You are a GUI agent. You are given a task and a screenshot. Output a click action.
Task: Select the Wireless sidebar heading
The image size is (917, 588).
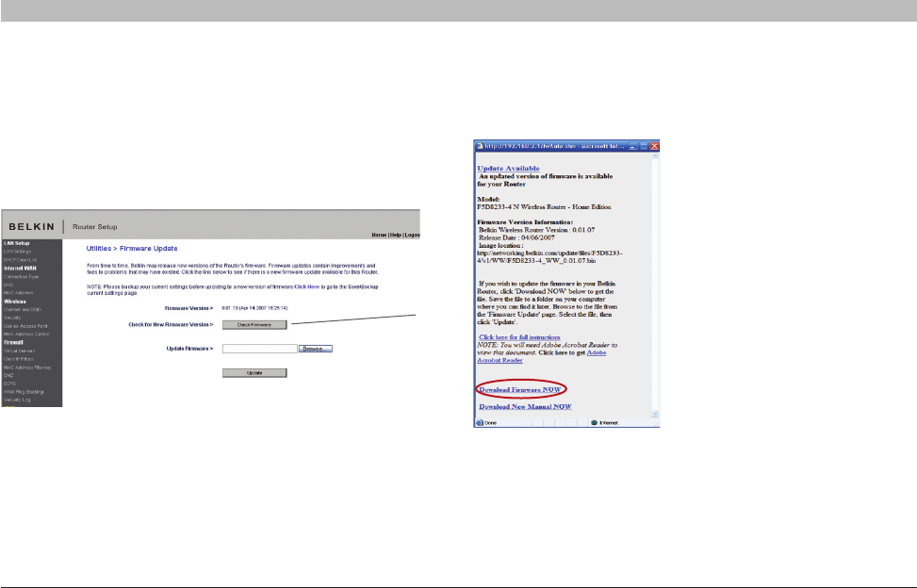[x=15, y=302]
